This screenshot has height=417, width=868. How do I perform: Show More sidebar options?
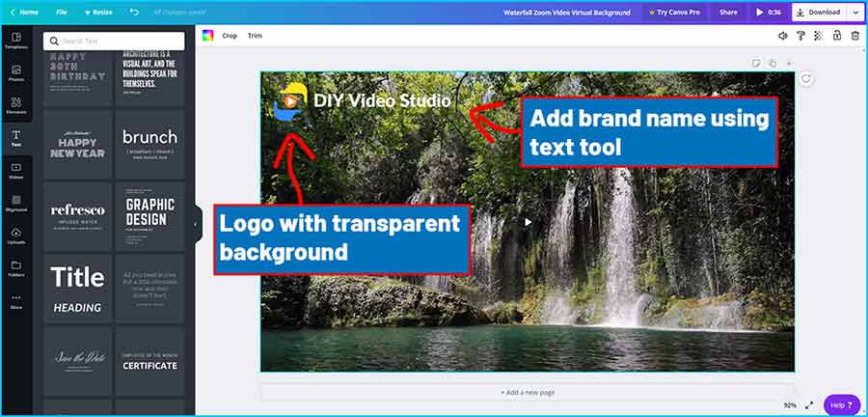[x=16, y=301]
